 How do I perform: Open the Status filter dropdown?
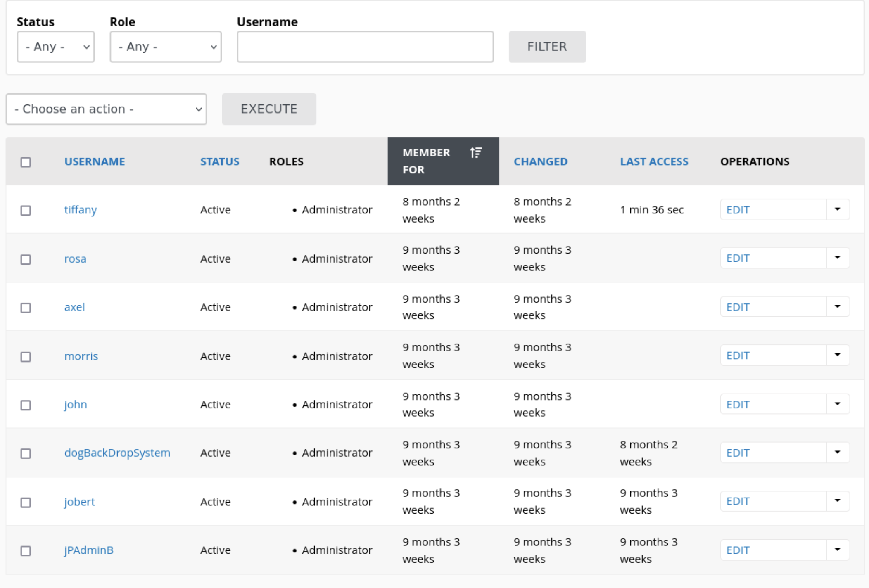pyautogui.click(x=56, y=47)
